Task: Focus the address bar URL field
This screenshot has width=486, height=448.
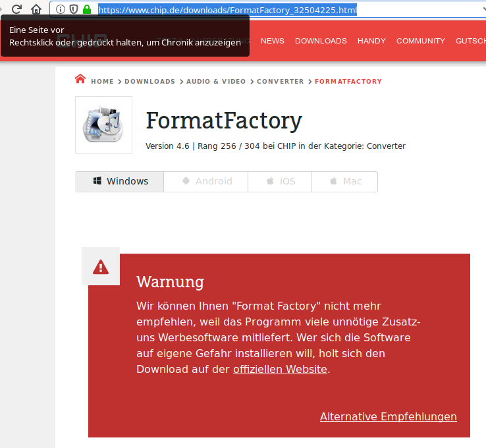Action: 267,10
